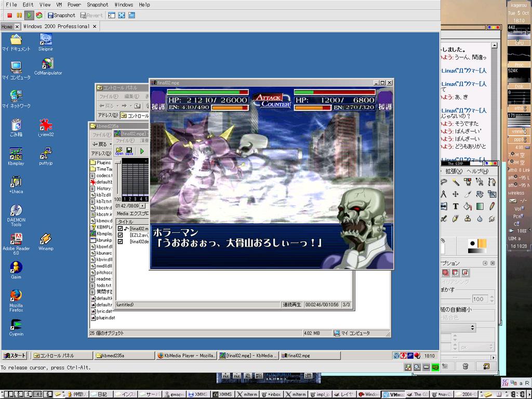
Task: Open the VM menu in VMware
Action: click(59, 5)
